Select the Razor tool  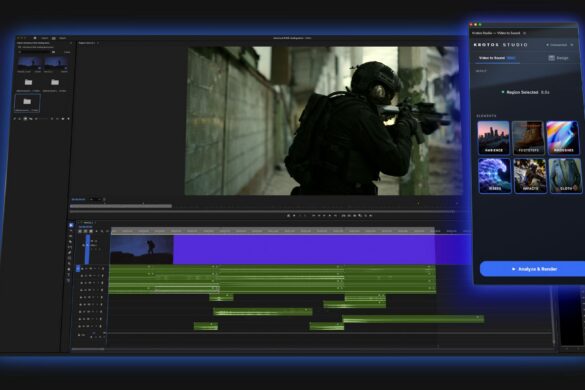pyautogui.click(x=70, y=242)
